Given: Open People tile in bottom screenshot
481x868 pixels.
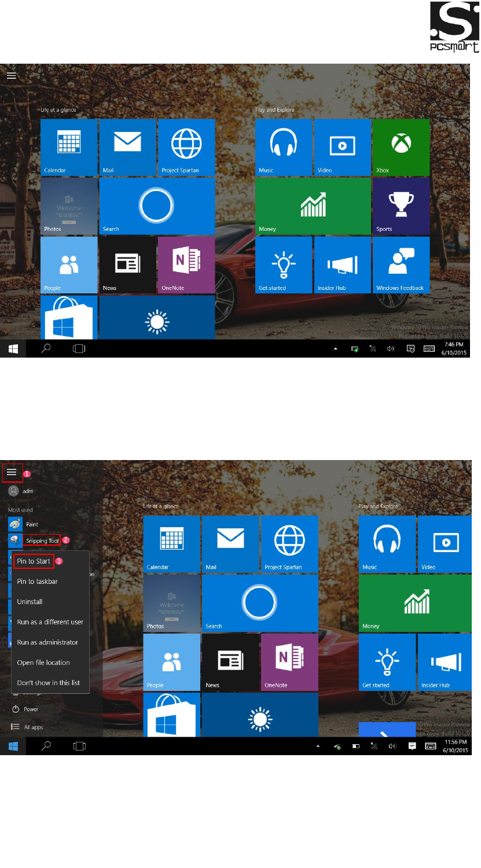Looking at the screenshot, I should (172, 662).
